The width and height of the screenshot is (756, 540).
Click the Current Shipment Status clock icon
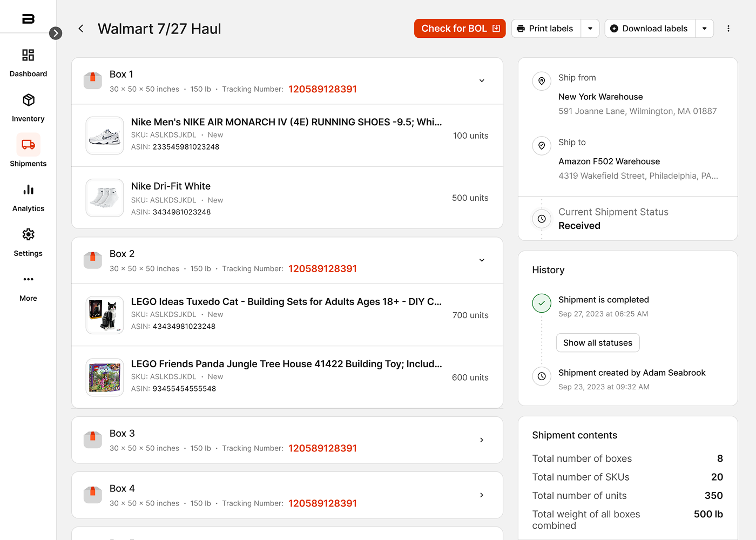542,219
